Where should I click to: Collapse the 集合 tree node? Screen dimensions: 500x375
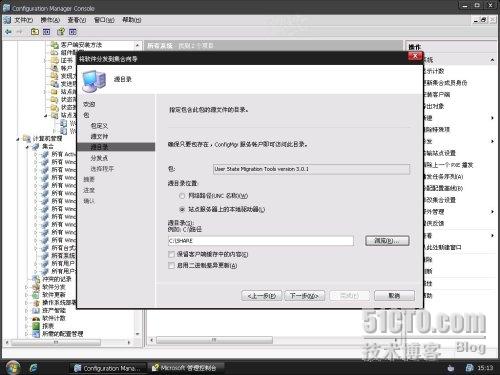pos(27,146)
